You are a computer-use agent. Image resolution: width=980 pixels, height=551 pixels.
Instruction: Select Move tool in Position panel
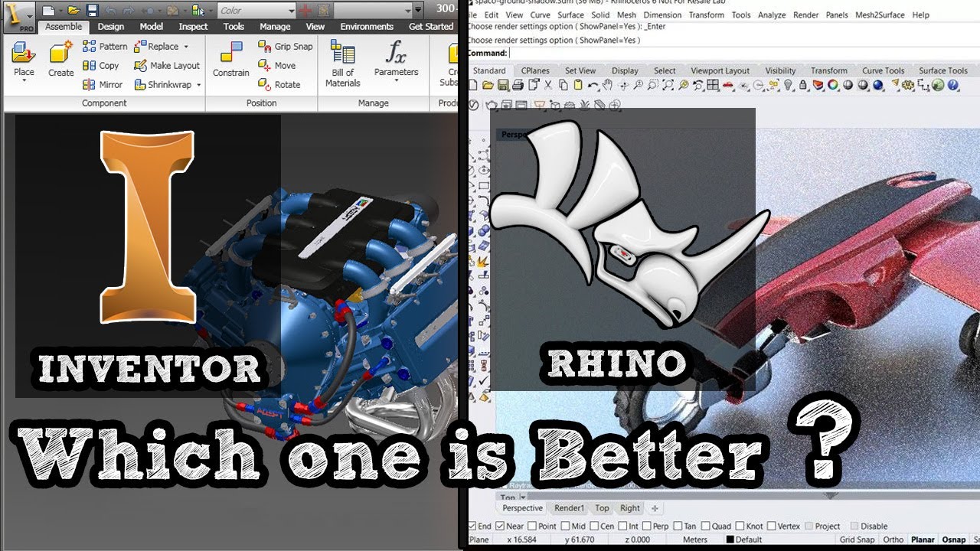277,65
